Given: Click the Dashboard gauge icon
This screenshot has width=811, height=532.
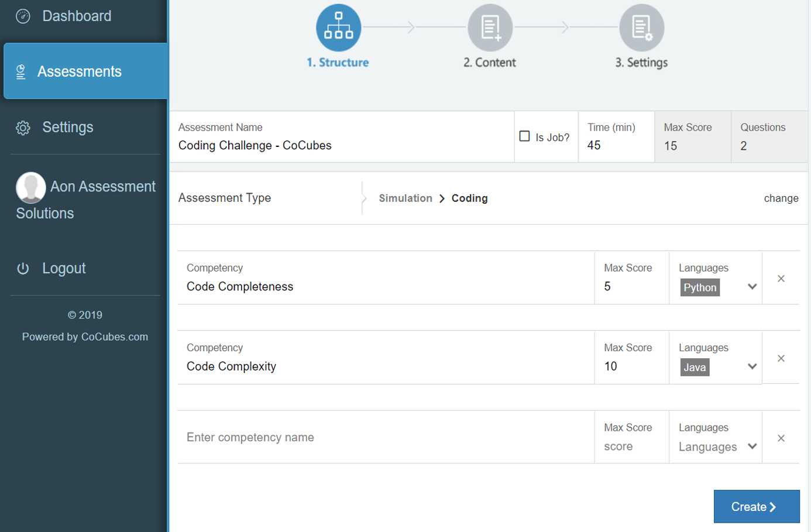Looking at the screenshot, I should pyautogui.click(x=23, y=16).
